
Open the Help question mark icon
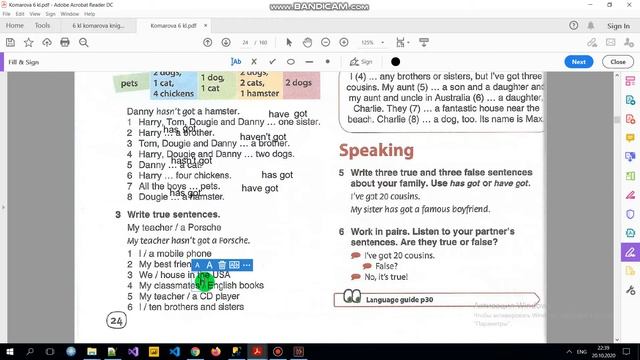573,25
